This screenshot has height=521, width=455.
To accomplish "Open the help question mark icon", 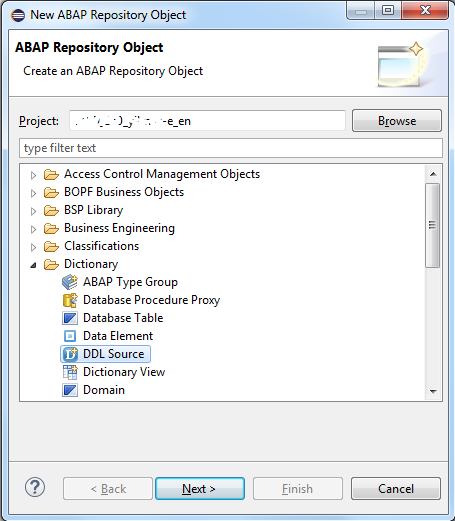I will [35, 487].
